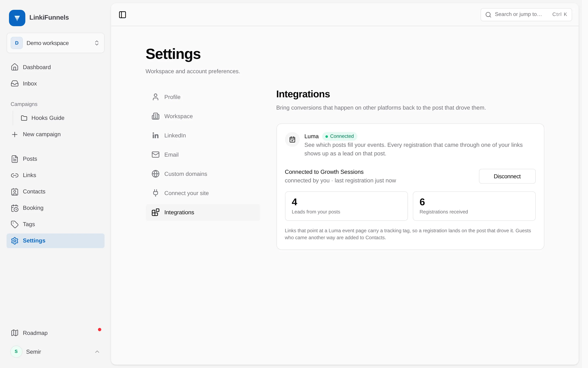This screenshot has height=368, width=588.
Task: Click the Ctrl K shortcut hint
Action: [560, 15]
